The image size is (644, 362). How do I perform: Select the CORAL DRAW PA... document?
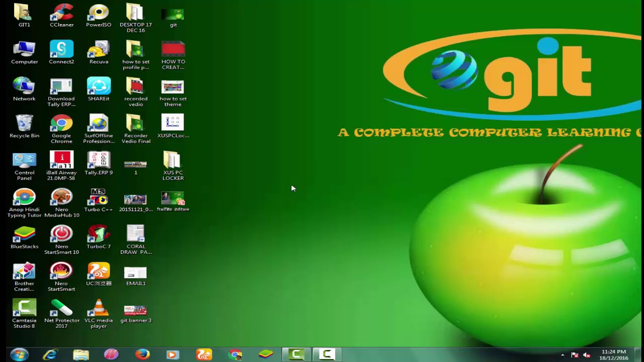(x=136, y=240)
